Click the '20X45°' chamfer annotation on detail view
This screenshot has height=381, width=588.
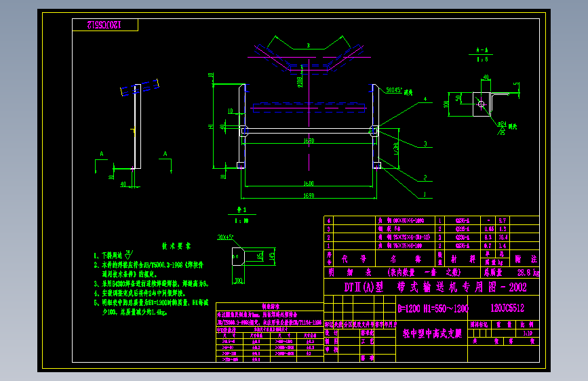pyautogui.click(x=225, y=237)
